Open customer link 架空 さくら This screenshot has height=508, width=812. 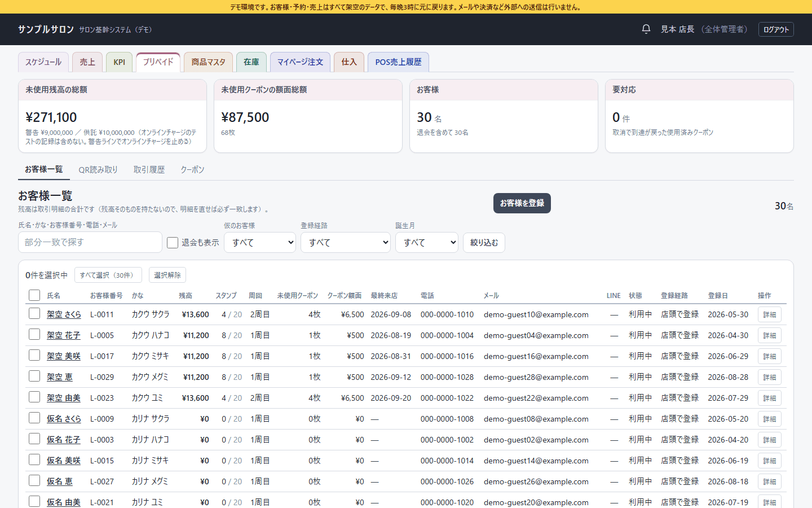click(64, 314)
